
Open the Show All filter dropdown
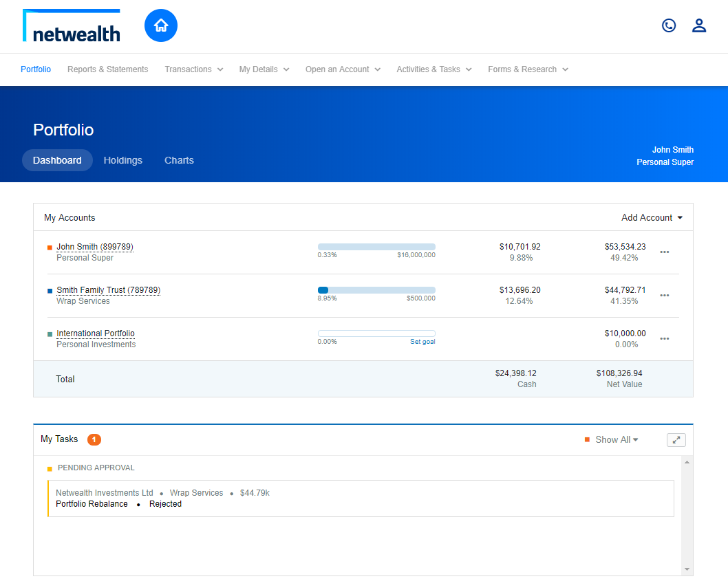tap(617, 439)
